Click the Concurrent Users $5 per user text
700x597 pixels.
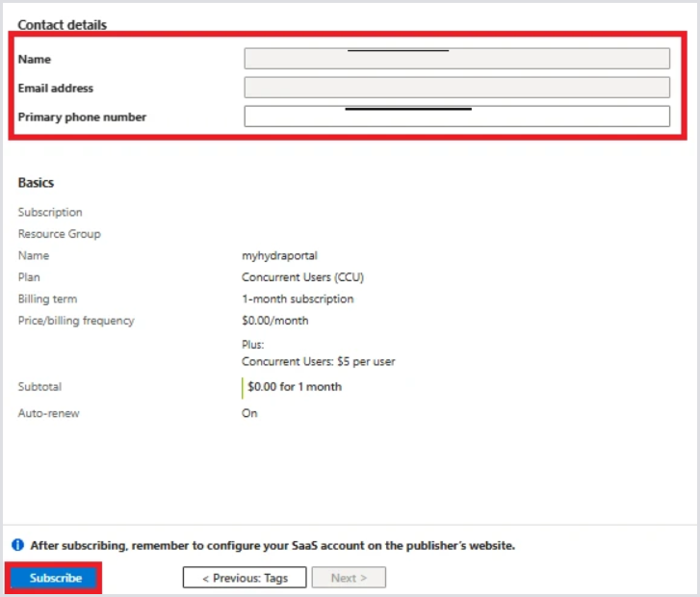pos(318,362)
